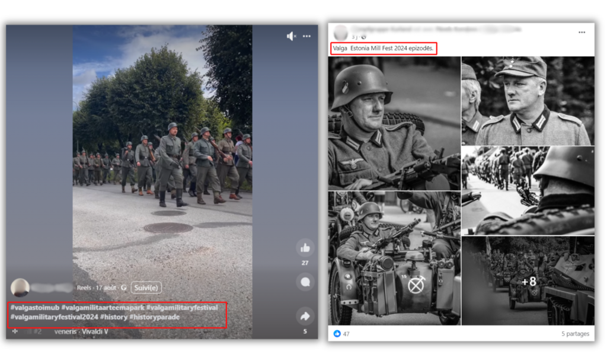Viewport: 607px width, 364px height.
Task: Open the reel's three-dot options menu
Action: tap(306, 36)
